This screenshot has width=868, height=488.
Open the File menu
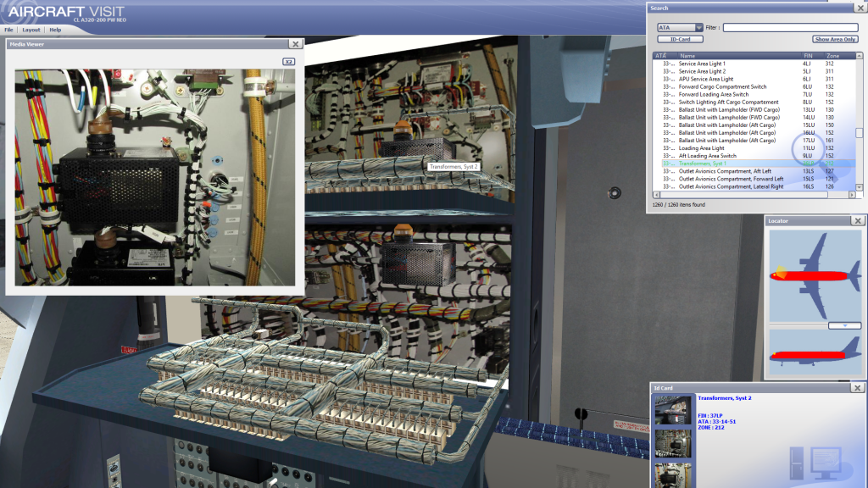[x=8, y=30]
